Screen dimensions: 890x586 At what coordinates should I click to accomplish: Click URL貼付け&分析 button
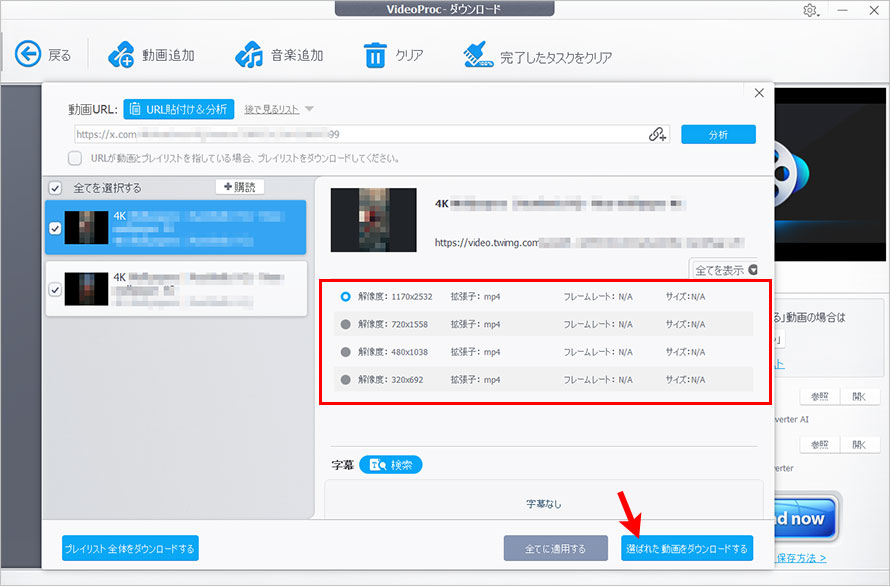tap(179, 109)
